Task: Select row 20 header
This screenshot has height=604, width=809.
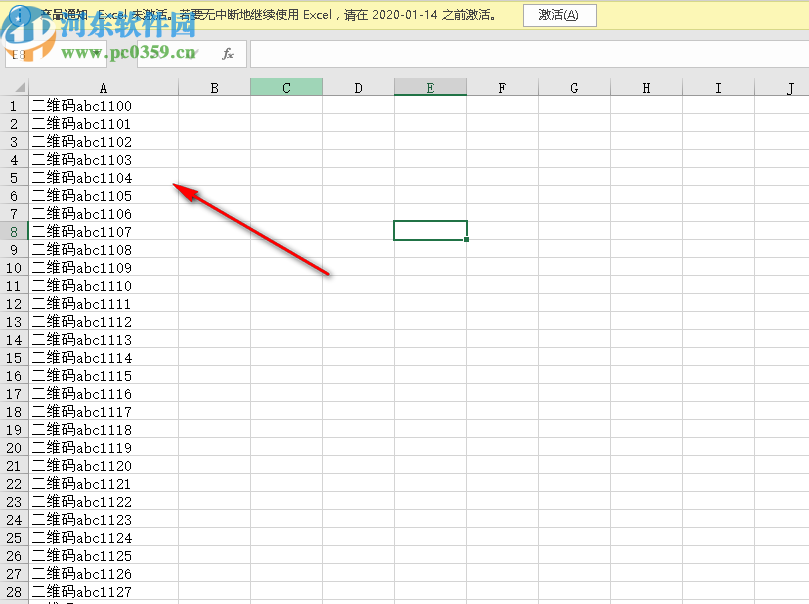Action: click(x=14, y=448)
